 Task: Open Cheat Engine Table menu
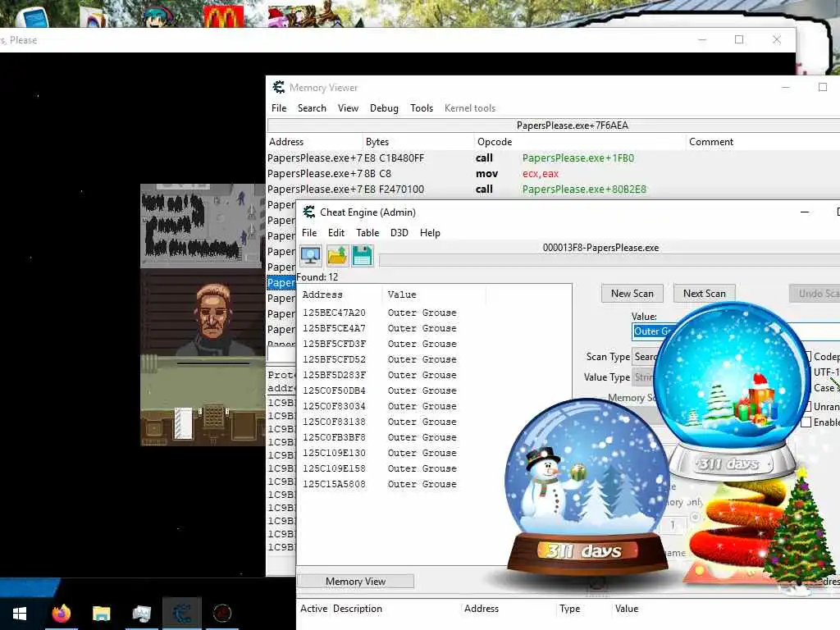point(367,233)
